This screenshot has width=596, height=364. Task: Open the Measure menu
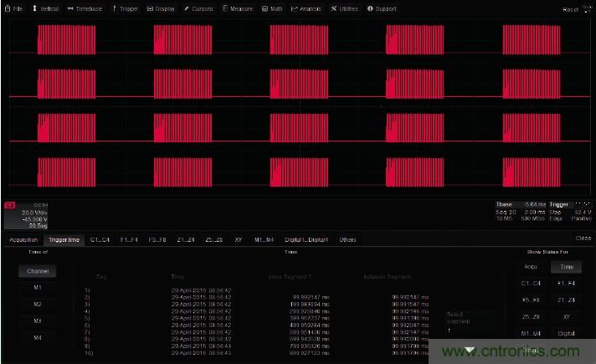click(x=237, y=8)
